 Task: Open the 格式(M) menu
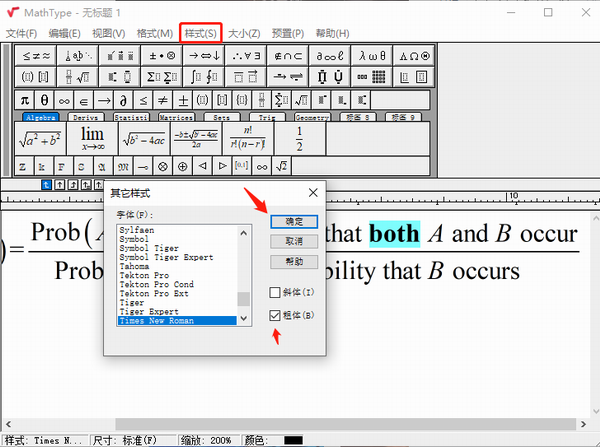pyautogui.click(x=155, y=34)
